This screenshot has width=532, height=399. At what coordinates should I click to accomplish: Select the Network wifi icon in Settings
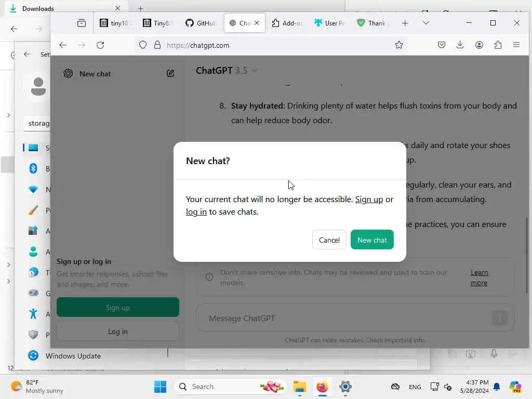(33, 189)
